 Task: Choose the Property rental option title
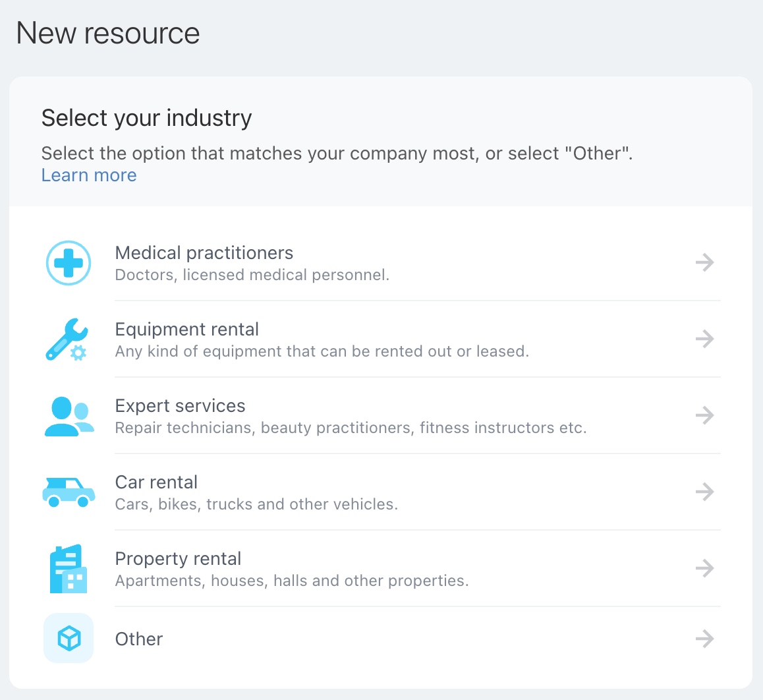(179, 559)
